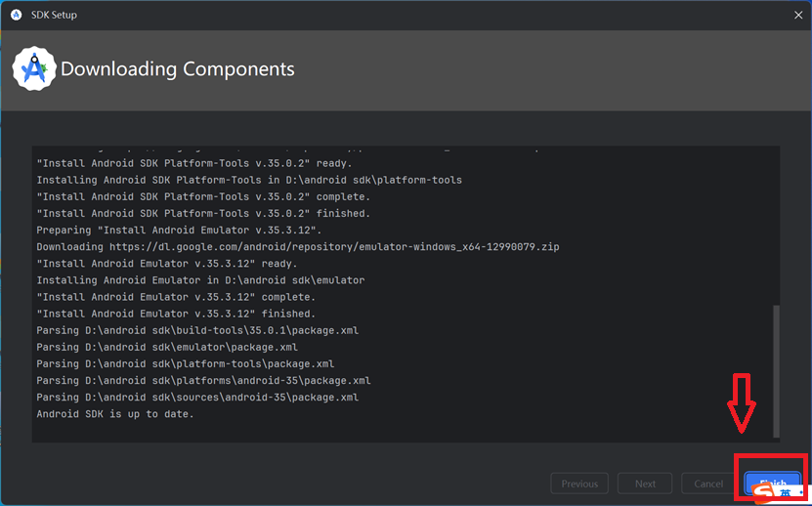Click "Parsing D:\android sdk\build-tools\35.0.1\package.xml" line
Screen dimensions: 812x506
197,330
